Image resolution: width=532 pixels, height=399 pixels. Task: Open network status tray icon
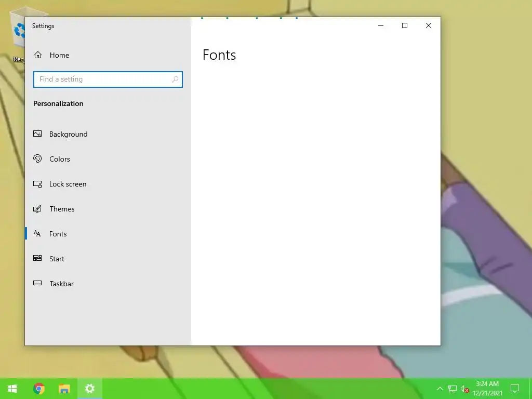453,389
